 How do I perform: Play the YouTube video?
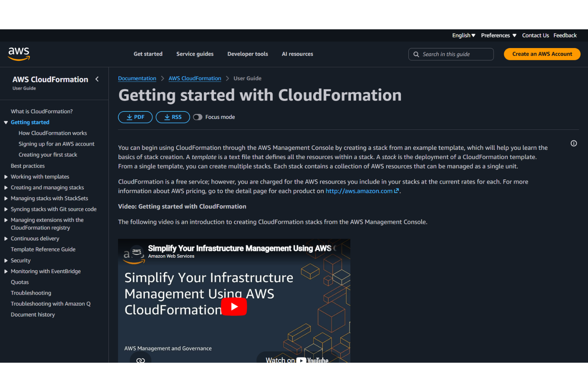(x=234, y=307)
